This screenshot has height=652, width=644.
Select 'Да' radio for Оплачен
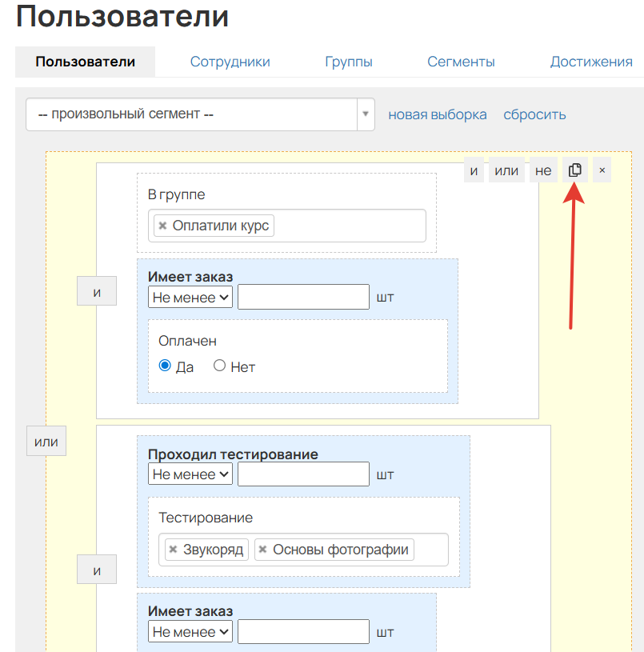165,366
